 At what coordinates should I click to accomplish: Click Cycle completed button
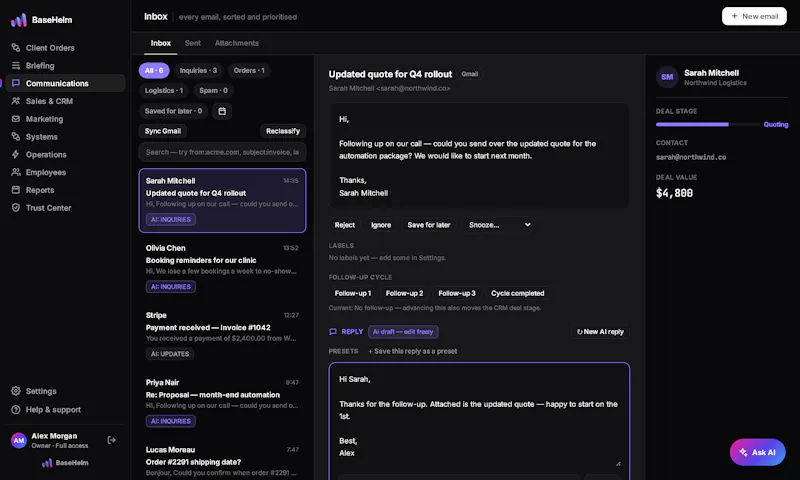pyautogui.click(x=517, y=293)
